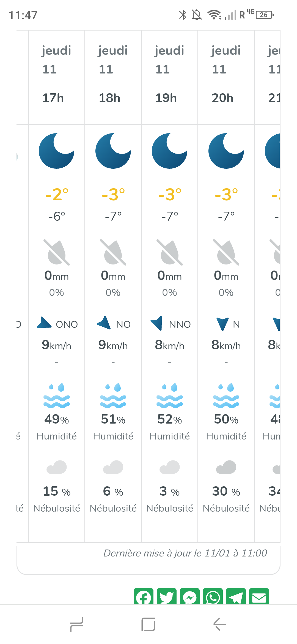This screenshot has height=644, width=297.
Task: Tap the 9km/h wind speed under NO
Action: [113, 345]
